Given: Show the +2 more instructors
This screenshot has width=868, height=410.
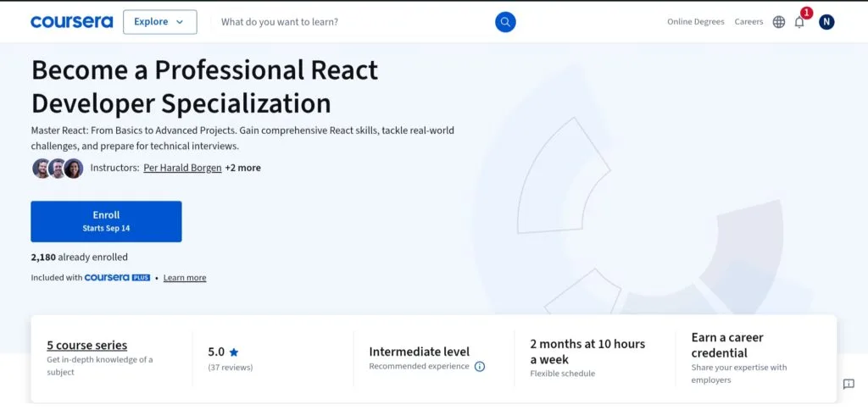Looking at the screenshot, I should pos(242,168).
